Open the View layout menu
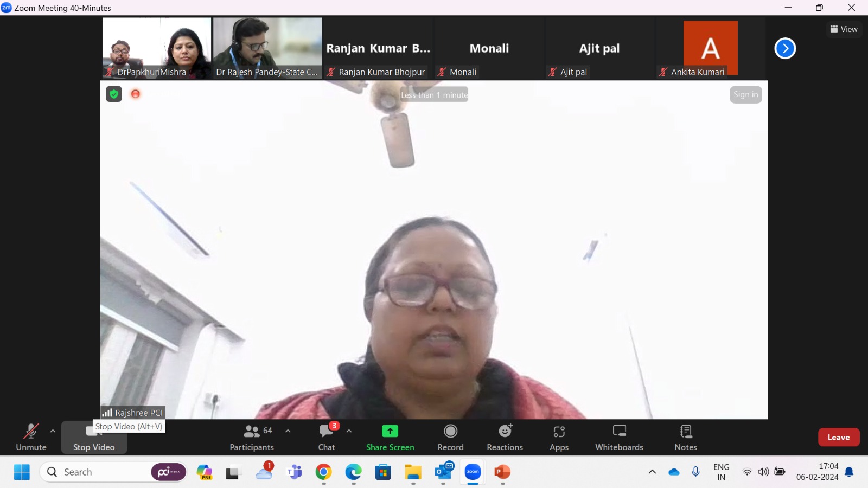The image size is (868, 488). [x=844, y=29]
